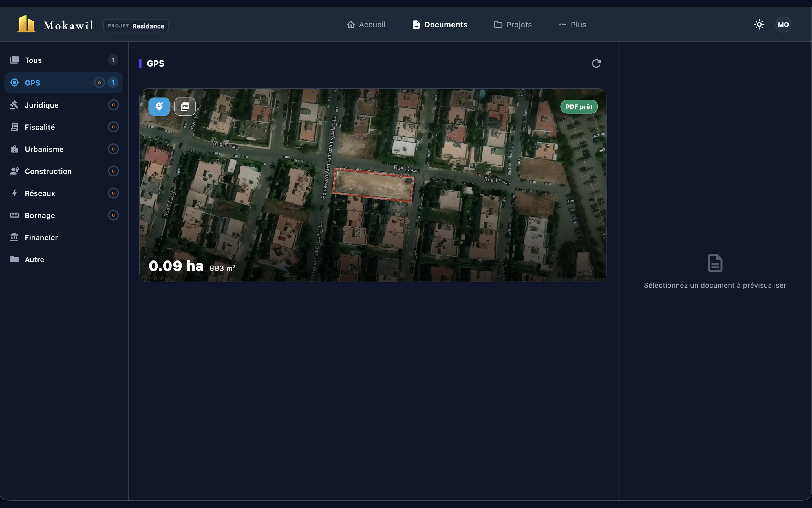Image resolution: width=812 pixels, height=508 pixels.
Task: Open the MO user avatar menu
Action: tap(783, 25)
